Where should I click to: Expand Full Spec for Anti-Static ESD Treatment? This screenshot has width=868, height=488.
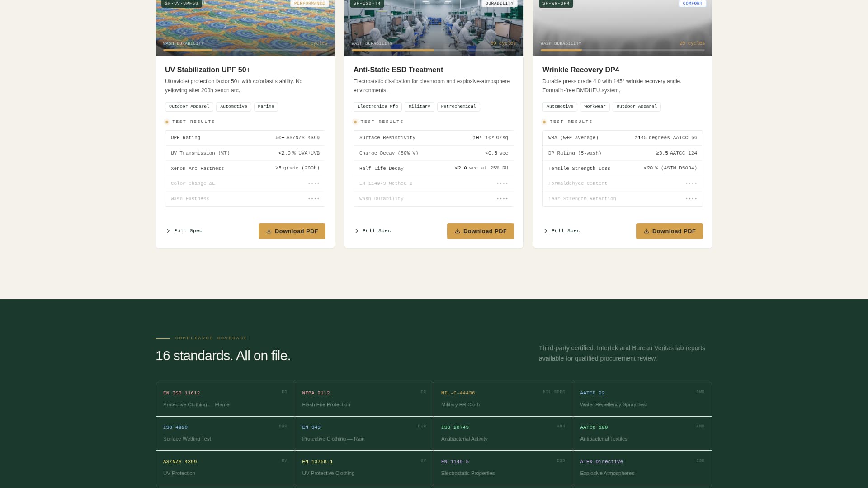[373, 231]
